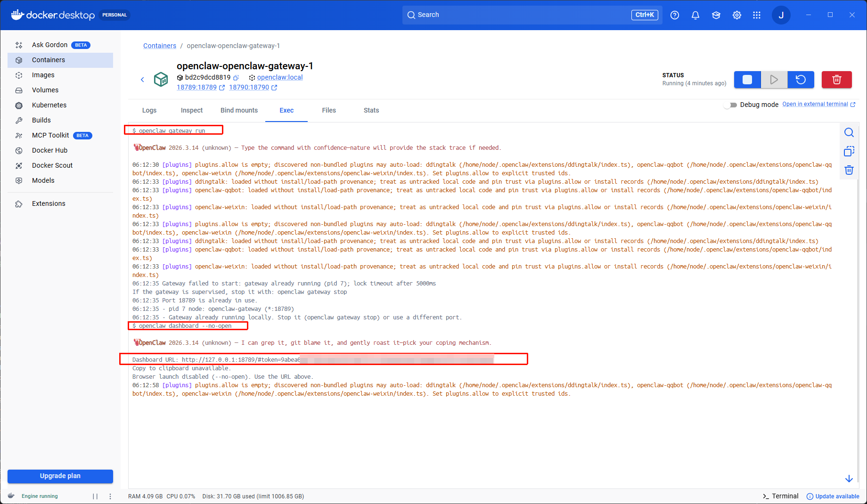Click the container title openclaw-openclaw-gateway-1

(x=245, y=66)
